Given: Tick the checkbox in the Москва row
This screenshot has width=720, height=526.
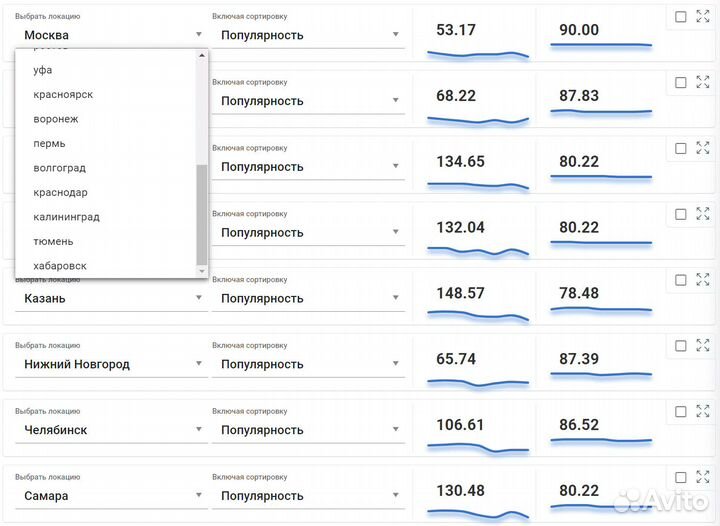Looking at the screenshot, I should (x=681, y=17).
